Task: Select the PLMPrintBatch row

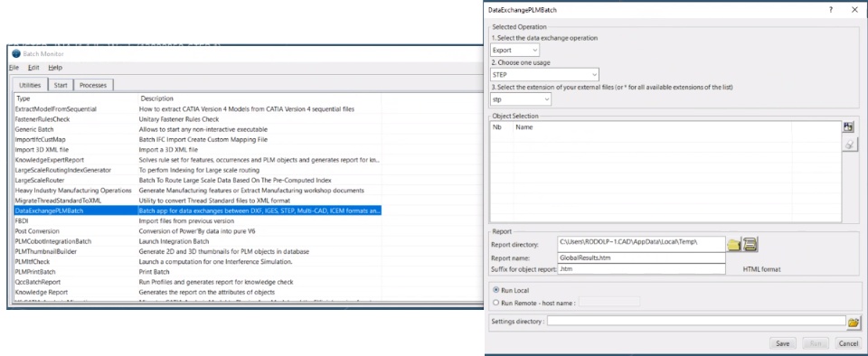Action: (198, 272)
